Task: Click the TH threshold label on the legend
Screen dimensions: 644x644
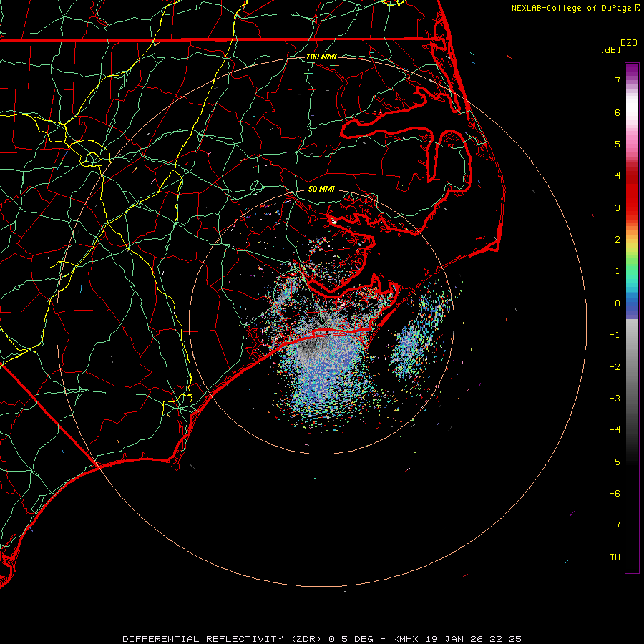Action: coord(615,557)
